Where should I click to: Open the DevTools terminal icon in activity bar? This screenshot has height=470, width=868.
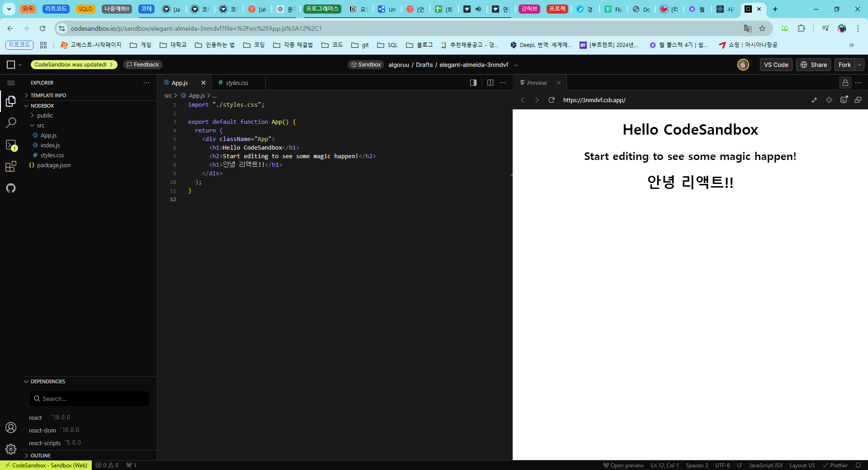click(11, 145)
